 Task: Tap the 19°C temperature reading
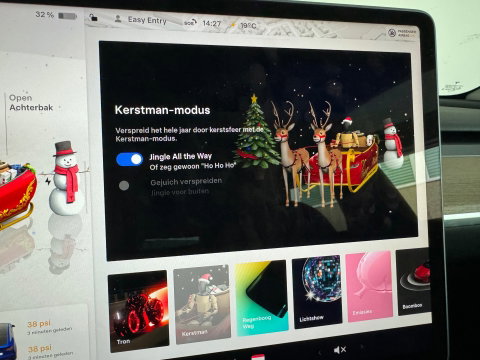[248, 26]
